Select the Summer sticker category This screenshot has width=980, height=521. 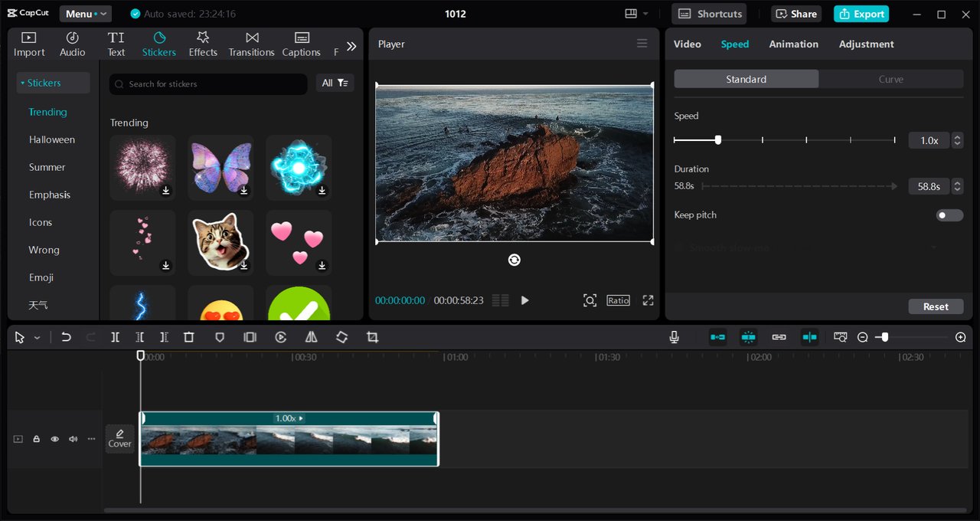pyautogui.click(x=47, y=167)
